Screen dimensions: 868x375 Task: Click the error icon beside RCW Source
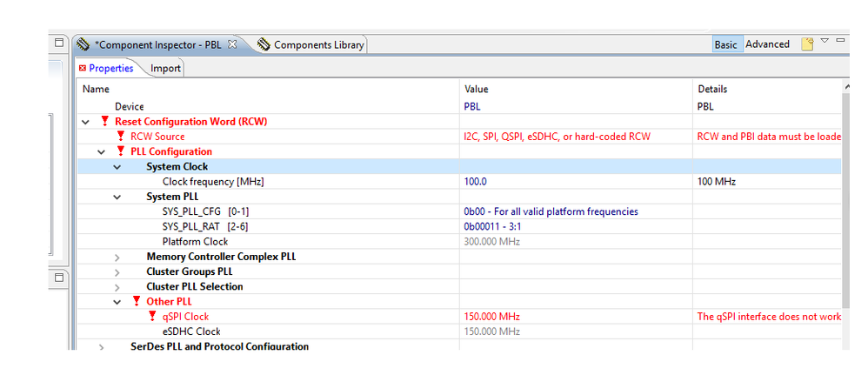click(121, 136)
